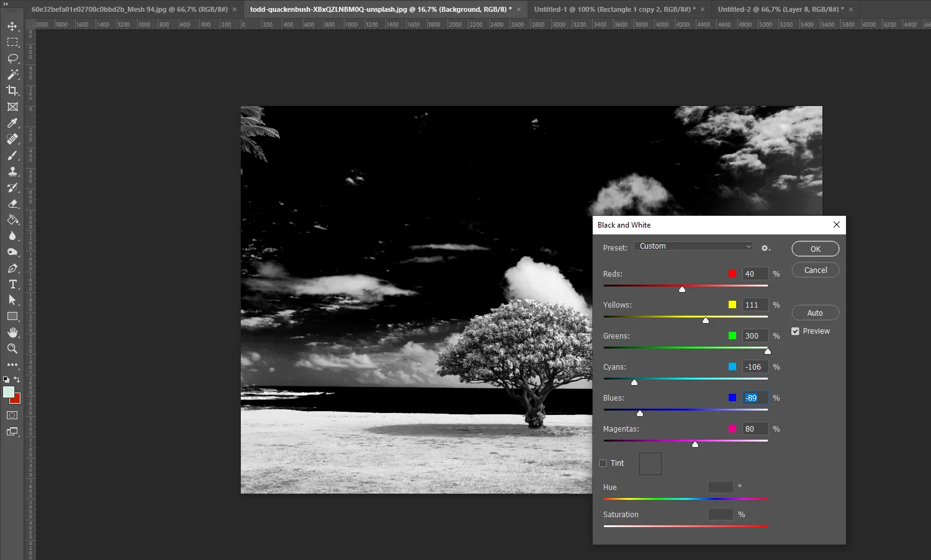This screenshot has height=560, width=931.
Task: Select the Clone Stamp tool
Action: pyautogui.click(x=12, y=172)
